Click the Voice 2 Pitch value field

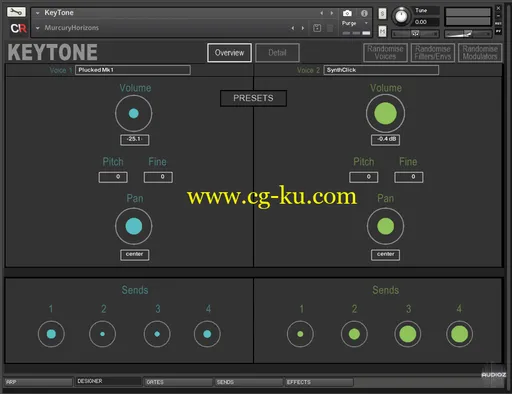(x=364, y=177)
